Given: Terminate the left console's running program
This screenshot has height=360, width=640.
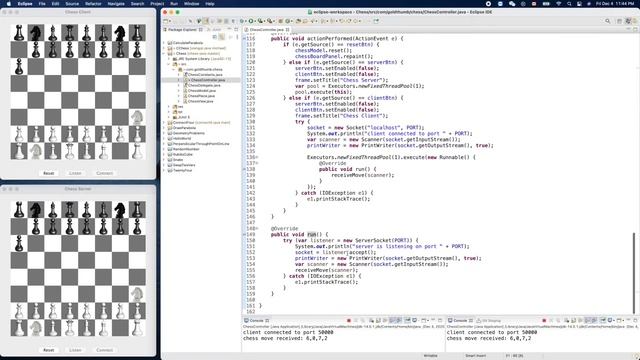Looking at the screenshot, I should (x=349, y=320).
